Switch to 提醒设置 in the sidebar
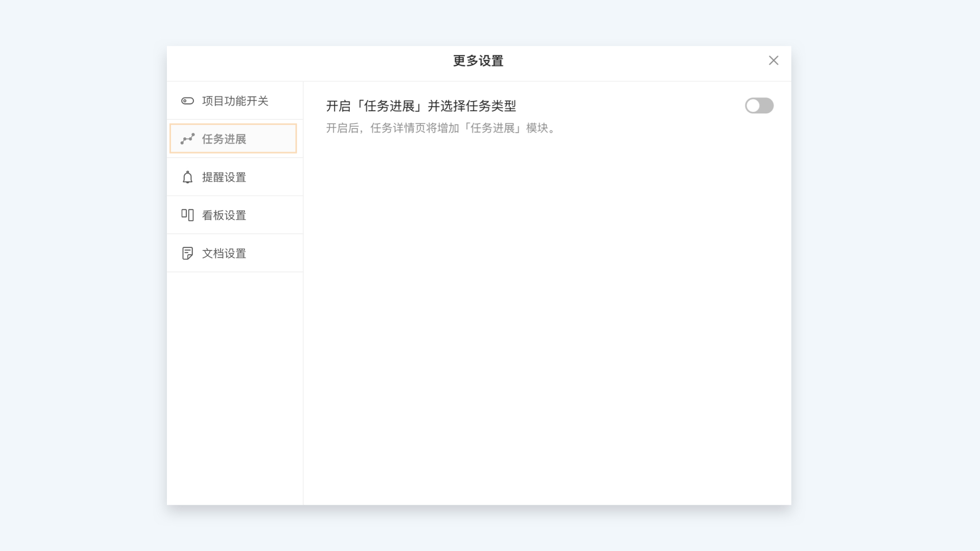The image size is (980, 551). pyautogui.click(x=224, y=177)
